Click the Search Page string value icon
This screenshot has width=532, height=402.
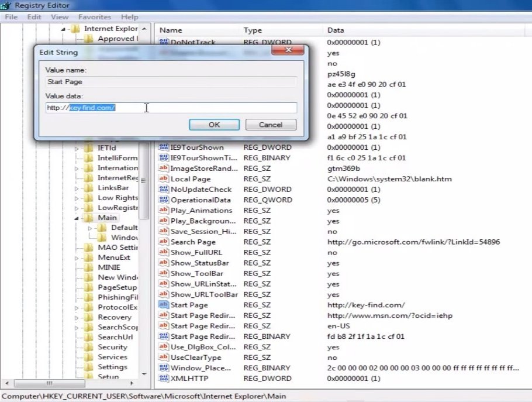coord(164,242)
